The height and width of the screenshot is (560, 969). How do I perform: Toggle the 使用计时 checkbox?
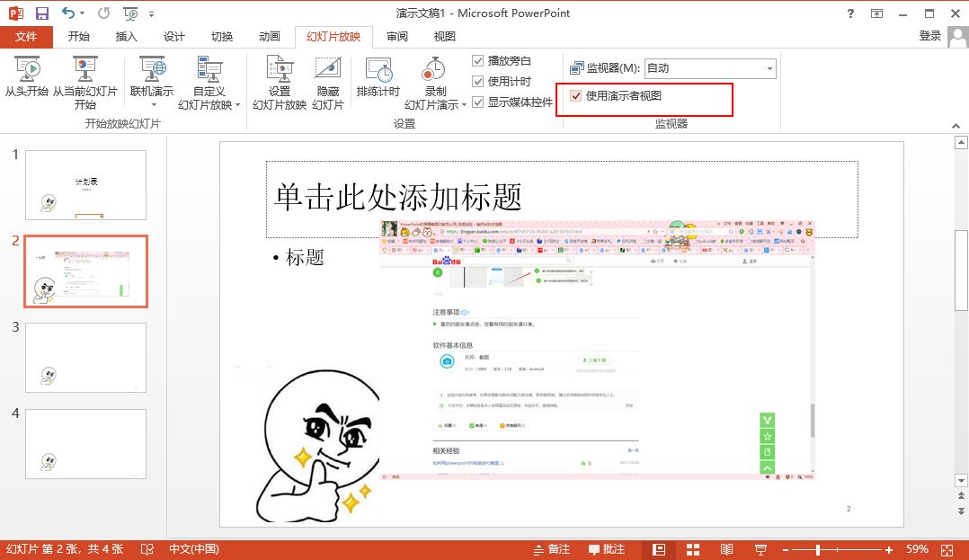tap(478, 82)
